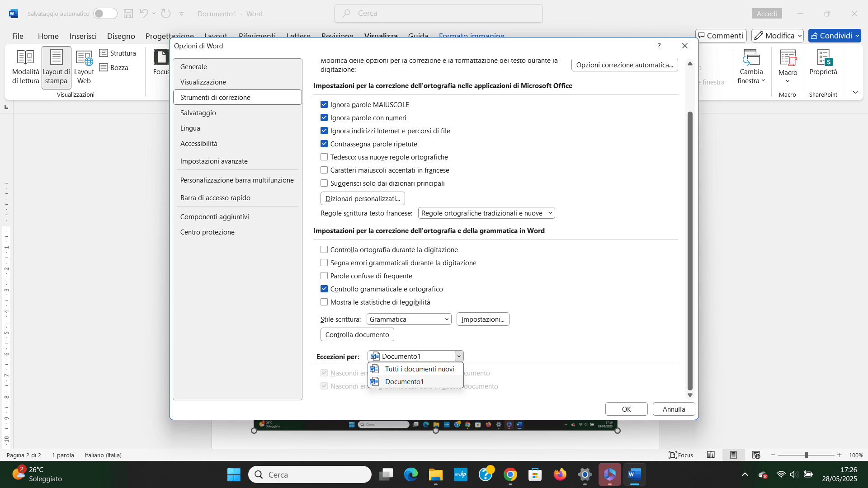
Task: Enable Suggerisci solo dai dizionari principali
Action: coord(324,183)
